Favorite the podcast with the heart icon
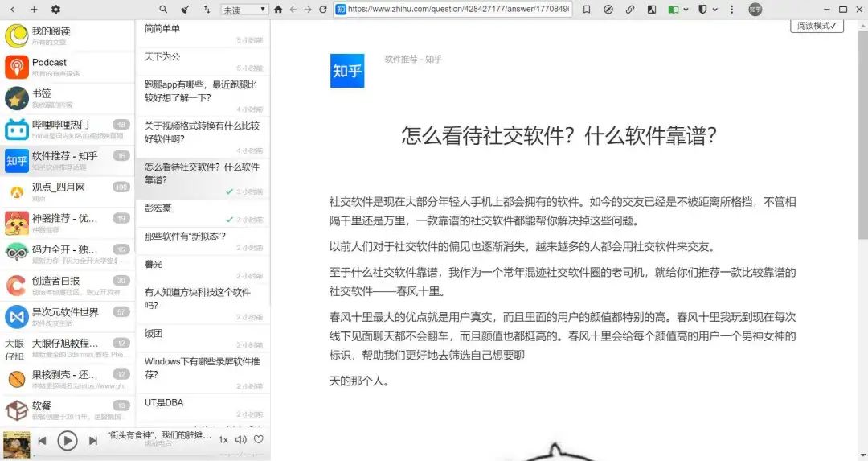This screenshot has height=461, width=868. (259, 439)
